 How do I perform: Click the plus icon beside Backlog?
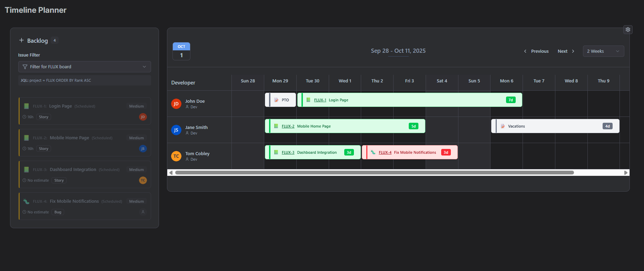point(21,40)
